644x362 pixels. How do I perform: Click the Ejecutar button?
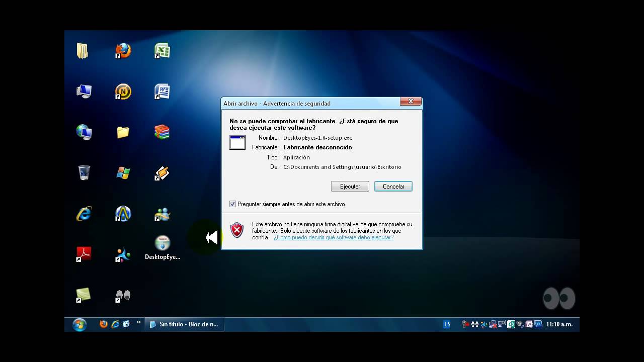(x=350, y=187)
